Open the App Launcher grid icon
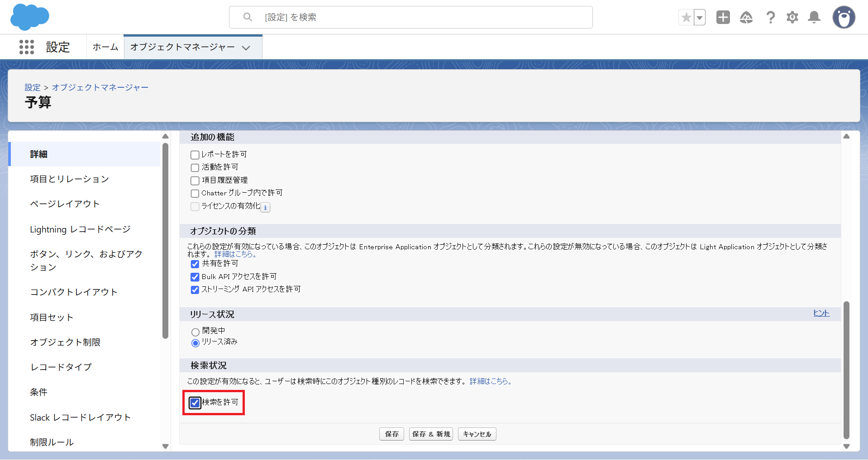This screenshot has height=460, width=868. click(27, 47)
